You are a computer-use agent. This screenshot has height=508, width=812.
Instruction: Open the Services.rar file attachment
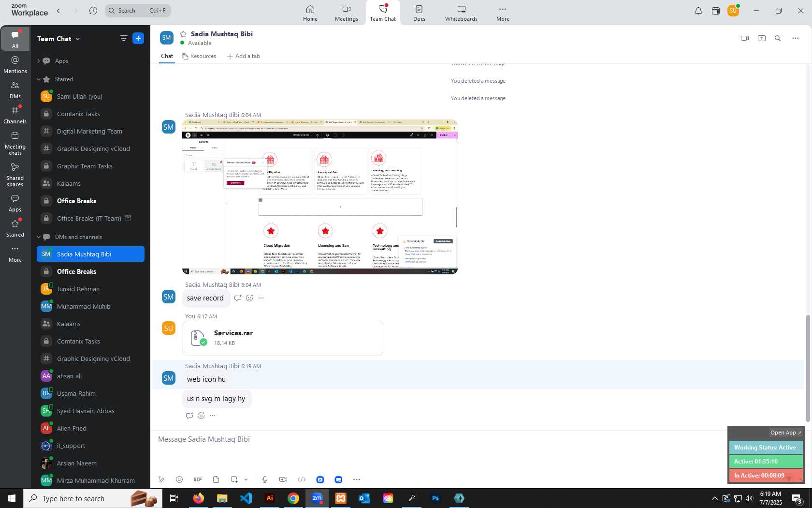click(x=283, y=338)
